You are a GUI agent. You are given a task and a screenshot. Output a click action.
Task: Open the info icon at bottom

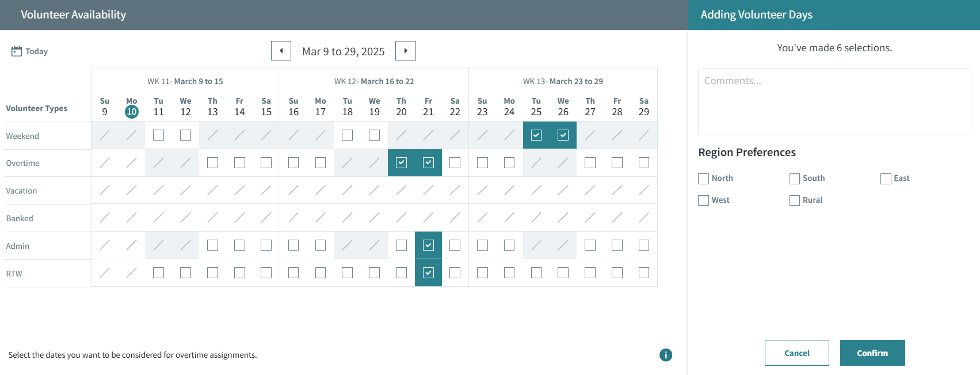pos(665,355)
